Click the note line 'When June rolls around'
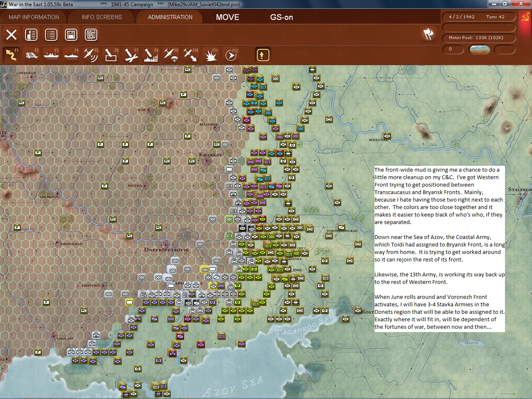This screenshot has width=532, height=399. tap(431, 297)
